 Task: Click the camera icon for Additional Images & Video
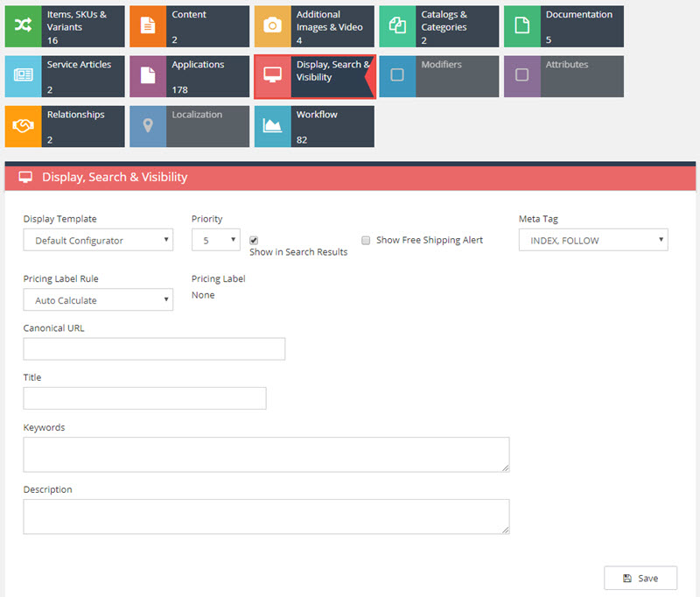[x=272, y=26]
